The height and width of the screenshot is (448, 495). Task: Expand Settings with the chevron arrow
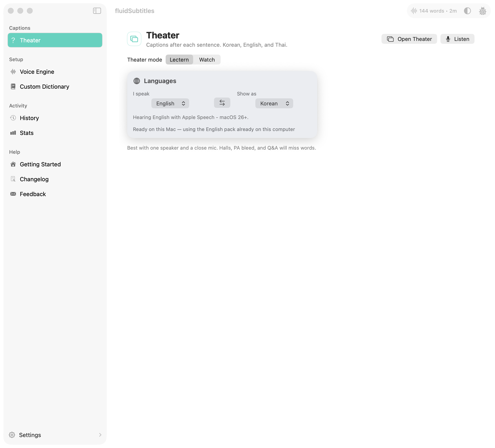click(x=100, y=435)
